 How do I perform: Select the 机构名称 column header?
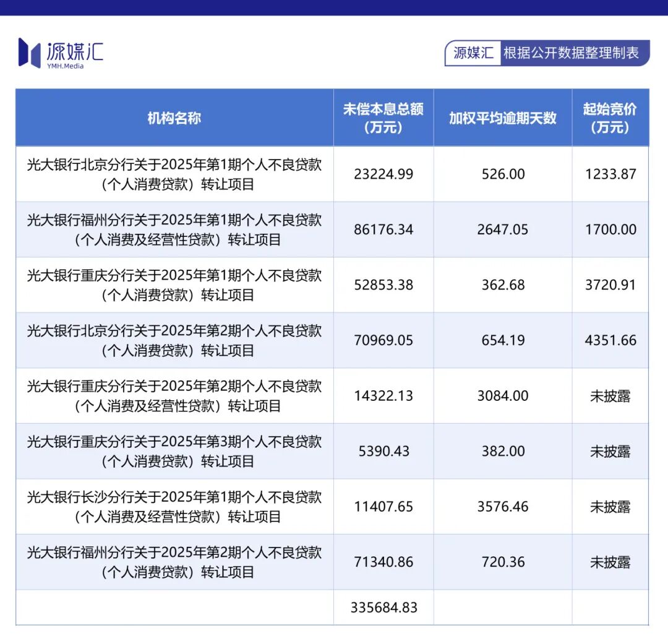click(174, 117)
